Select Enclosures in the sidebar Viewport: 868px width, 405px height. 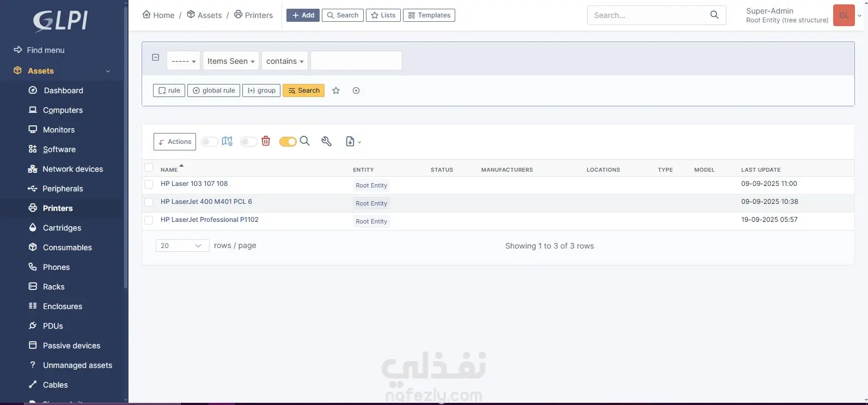63,306
